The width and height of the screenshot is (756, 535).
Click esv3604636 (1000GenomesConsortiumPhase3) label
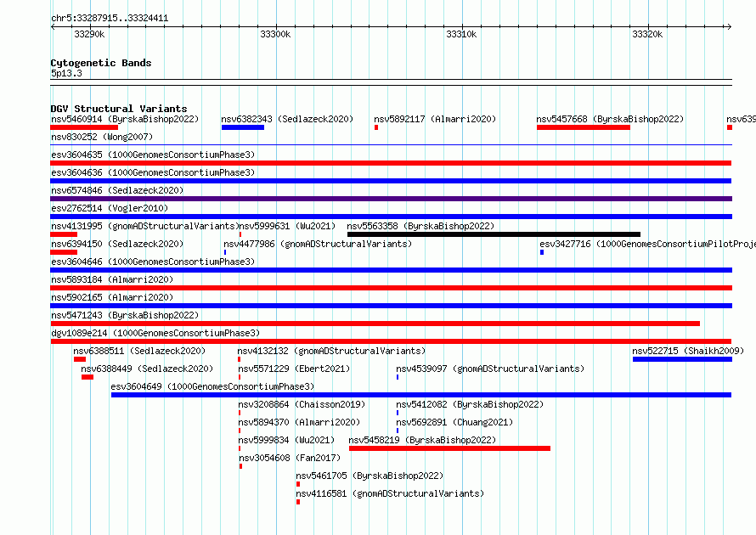click(153, 172)
